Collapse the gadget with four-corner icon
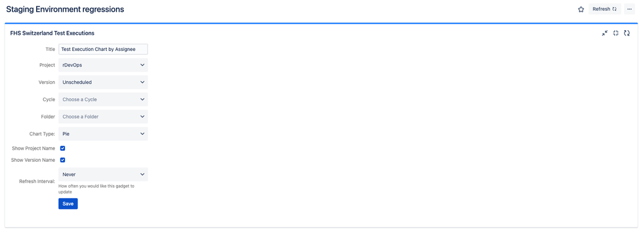The width and height of the screenshot is (644, 236). pos(616,33)
